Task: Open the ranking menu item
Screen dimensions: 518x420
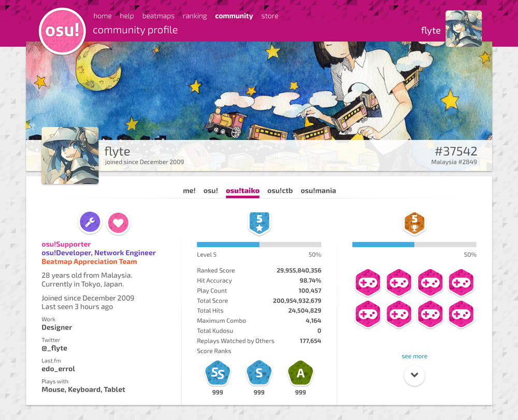Action: pos(195,16)
